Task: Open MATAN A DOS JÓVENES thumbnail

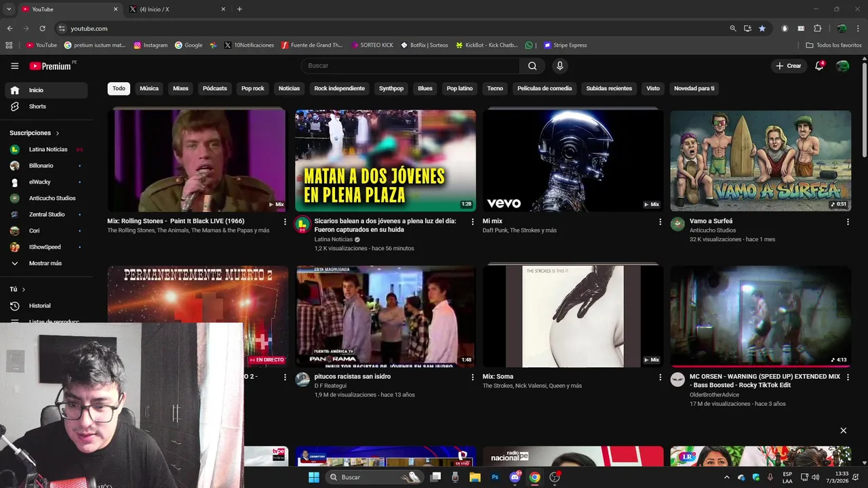Action: pyautogui.click(x=385, y=161)
